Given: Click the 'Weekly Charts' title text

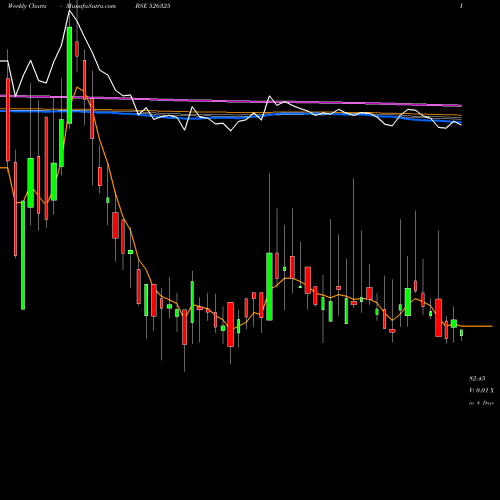Looking at the screenshot, I should coord(27,6).
